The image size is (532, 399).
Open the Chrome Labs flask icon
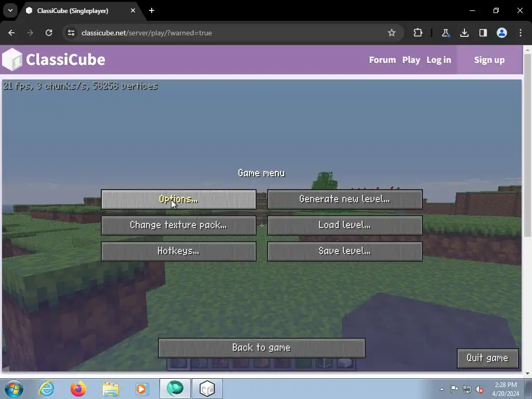[x=445, y=33]
